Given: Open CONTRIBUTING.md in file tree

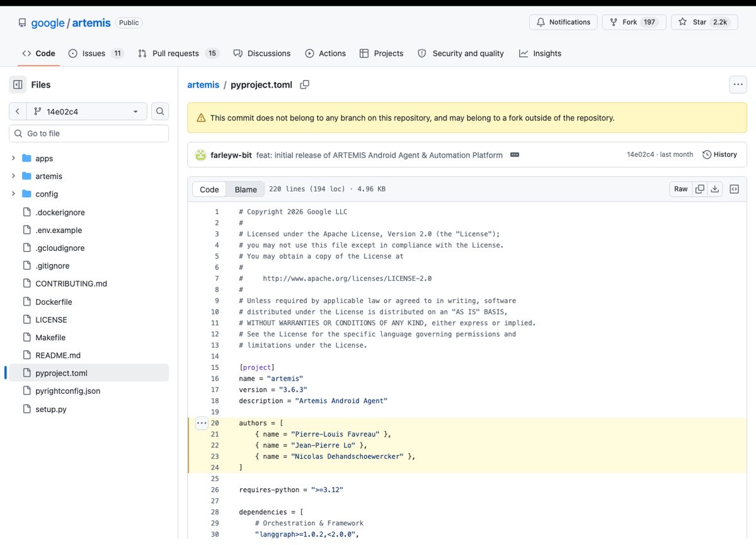Looking at the screenshot, I should click(71, 284).
